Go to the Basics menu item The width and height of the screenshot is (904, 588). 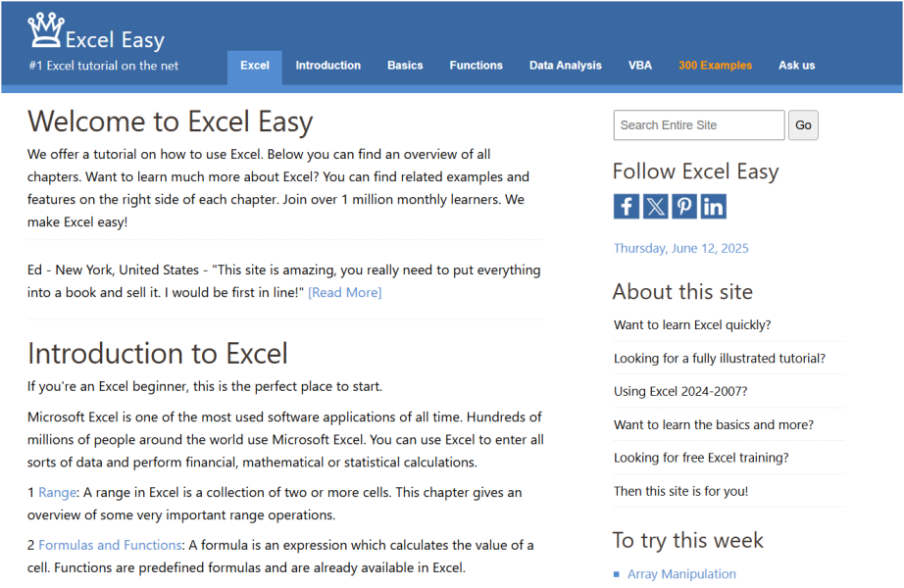pos(405,66)
